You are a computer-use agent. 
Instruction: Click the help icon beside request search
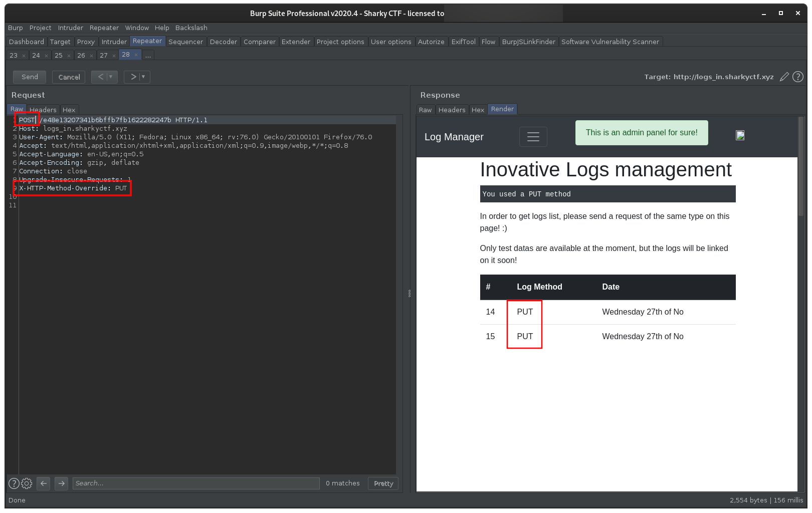14,483
